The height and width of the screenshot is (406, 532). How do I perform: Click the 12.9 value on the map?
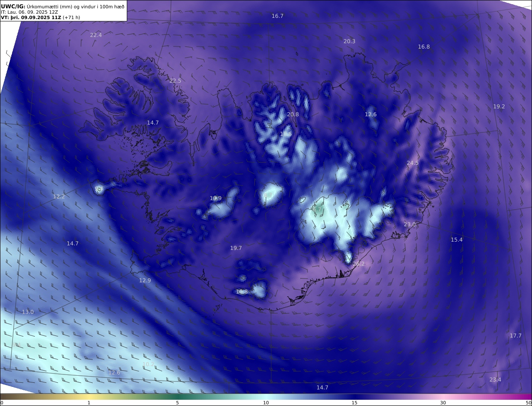click(x=145, y=280)
